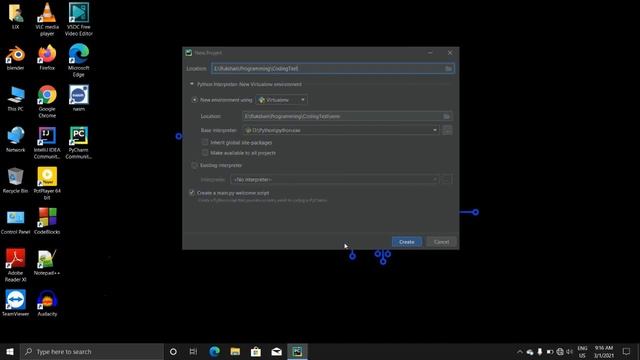
Task: Open TeamViewer desktop shortcut
Action: (x=16, y=303)
